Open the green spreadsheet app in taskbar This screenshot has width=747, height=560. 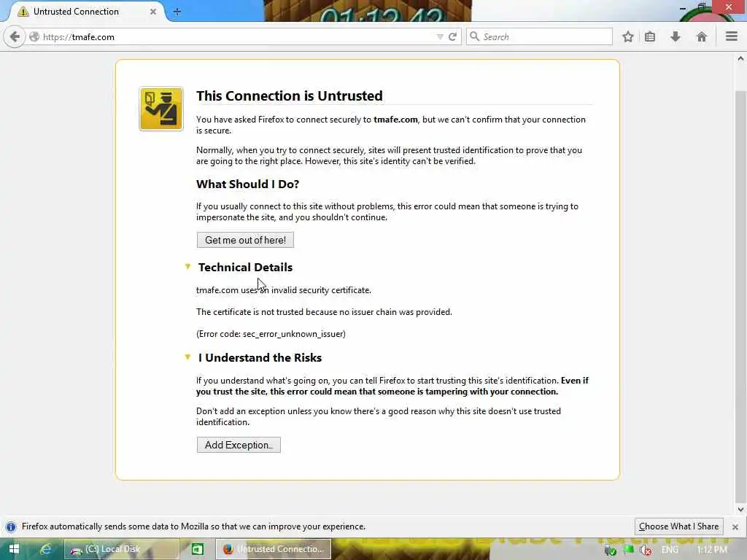click(197, 549)
